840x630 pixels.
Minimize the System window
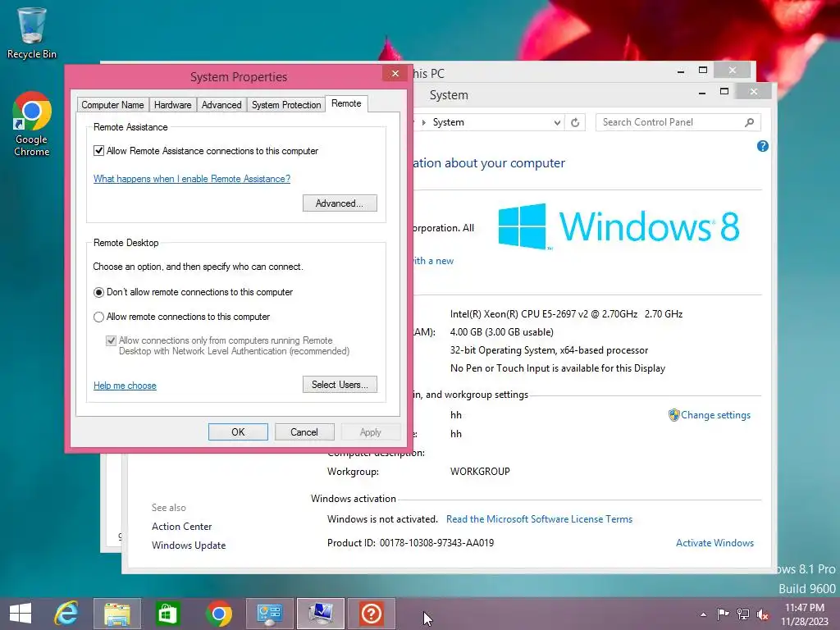click(x=702, y=93)
